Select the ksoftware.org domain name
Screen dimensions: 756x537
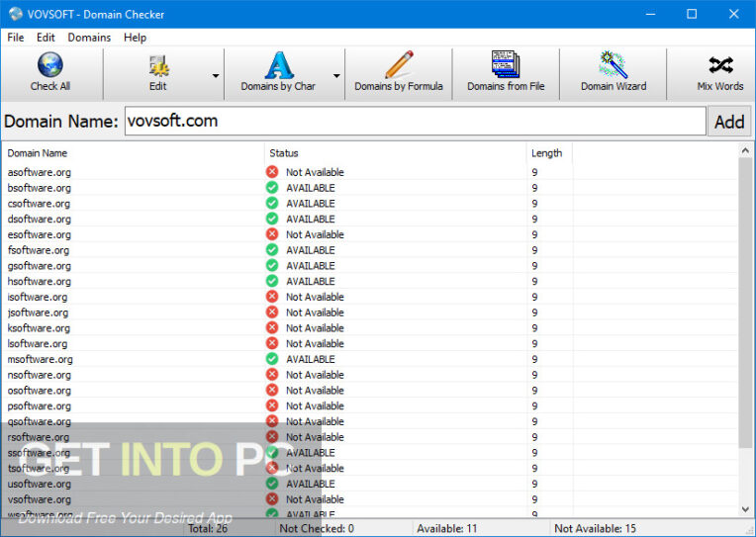39,328
